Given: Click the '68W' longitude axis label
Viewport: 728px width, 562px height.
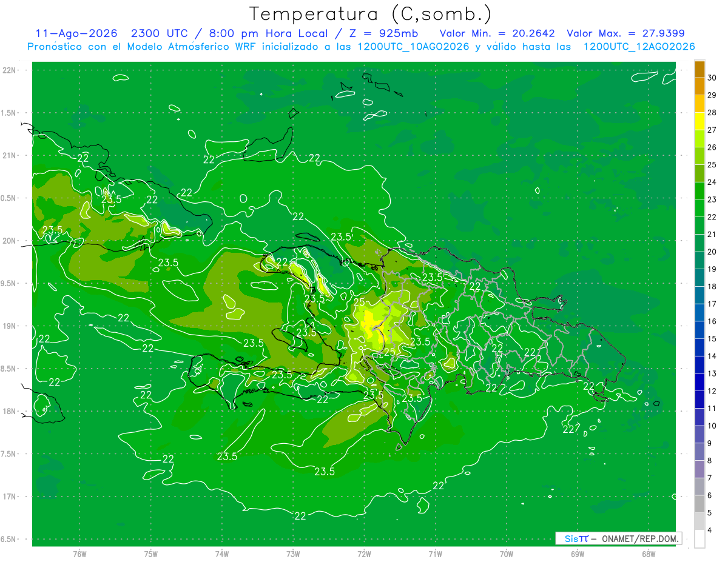Looking at the screenshot, I should click(x=649, y=554).
